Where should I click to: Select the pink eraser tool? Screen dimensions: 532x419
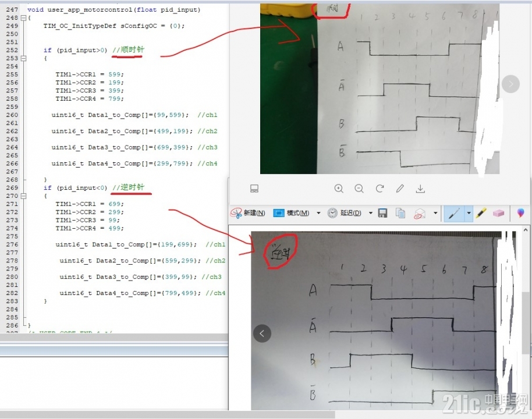pyautogui.click(x=498, y=213)
